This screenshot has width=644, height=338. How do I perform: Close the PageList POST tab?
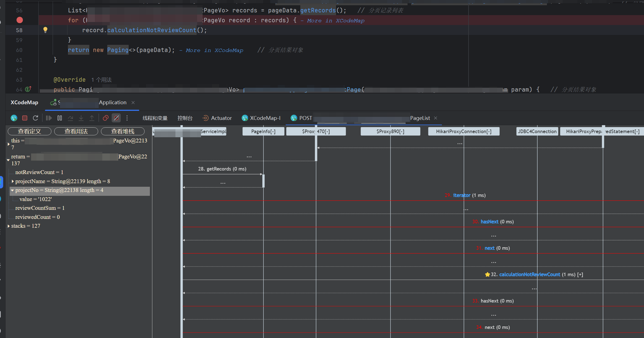(x=436, y=118)
